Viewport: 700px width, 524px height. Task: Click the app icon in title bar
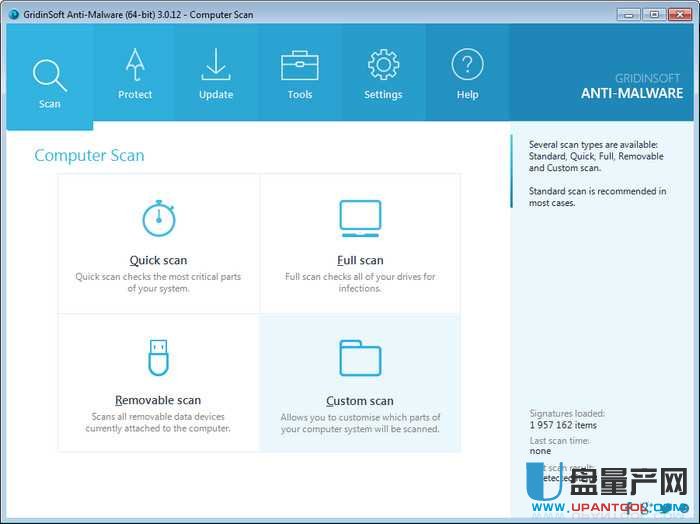pos(12,13)
